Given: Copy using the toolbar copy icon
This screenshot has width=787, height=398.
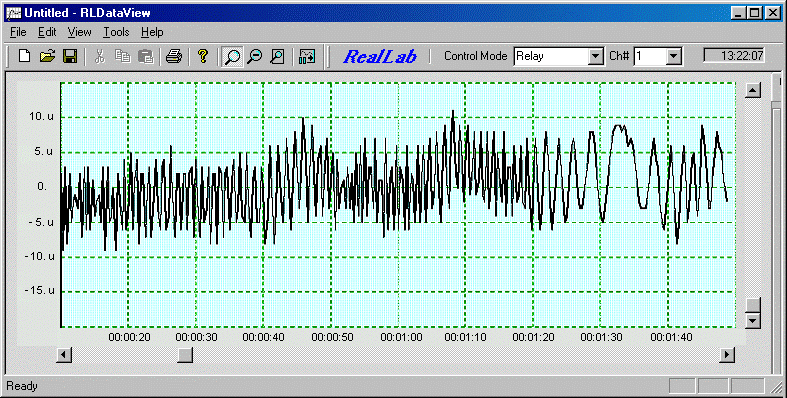Looking at the screenshot, I should [122, 56].
